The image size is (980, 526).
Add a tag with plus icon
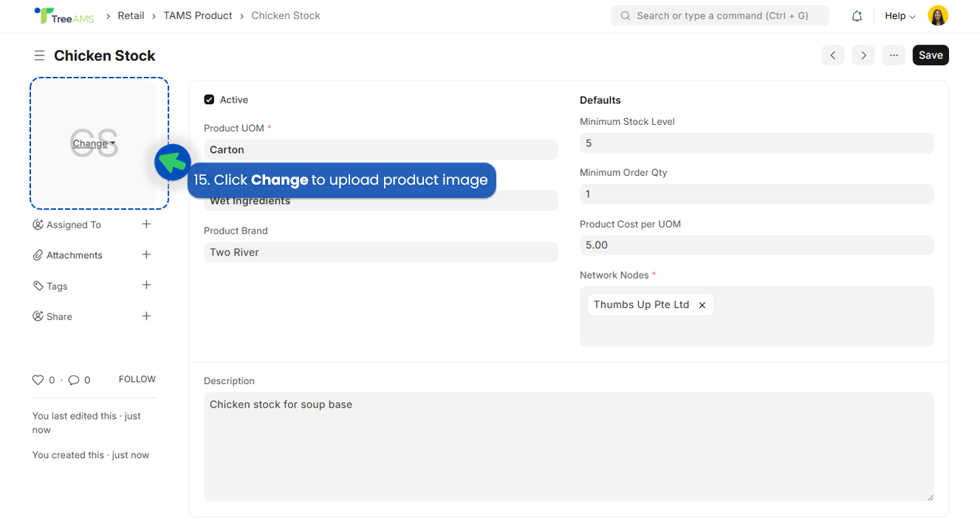coord(146,285)
